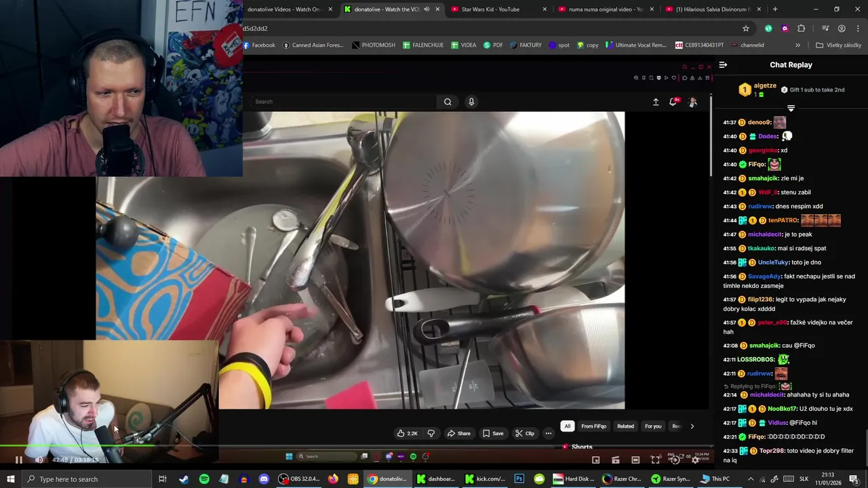Close the donatolive Watch the VOD tab

(x=437, y=9)
